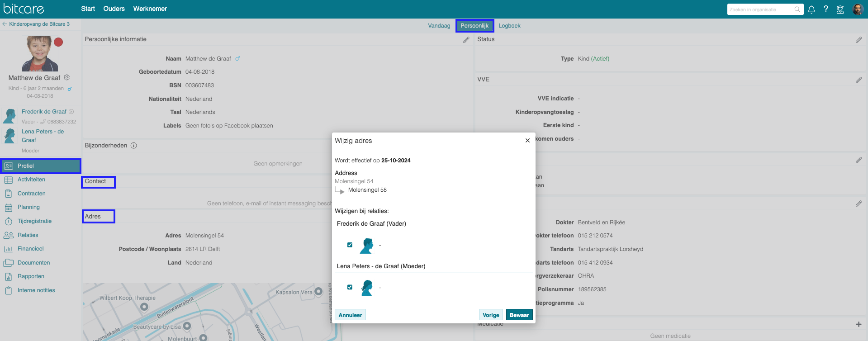This screenshot has width=868, height=341.
Task: Edit the Dokter medical section pencil icon
Action: tap(859, 204)
